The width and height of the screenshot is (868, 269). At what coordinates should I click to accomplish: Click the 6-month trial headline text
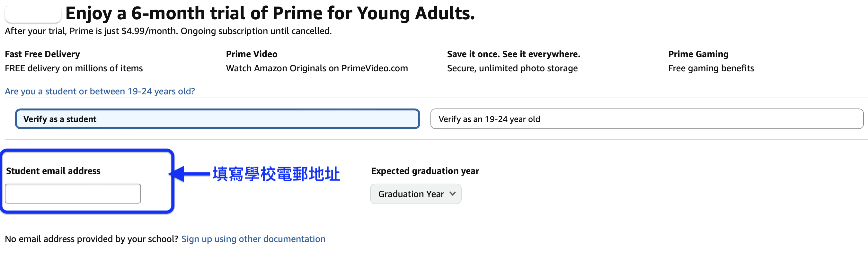click(x=270, y=13)
